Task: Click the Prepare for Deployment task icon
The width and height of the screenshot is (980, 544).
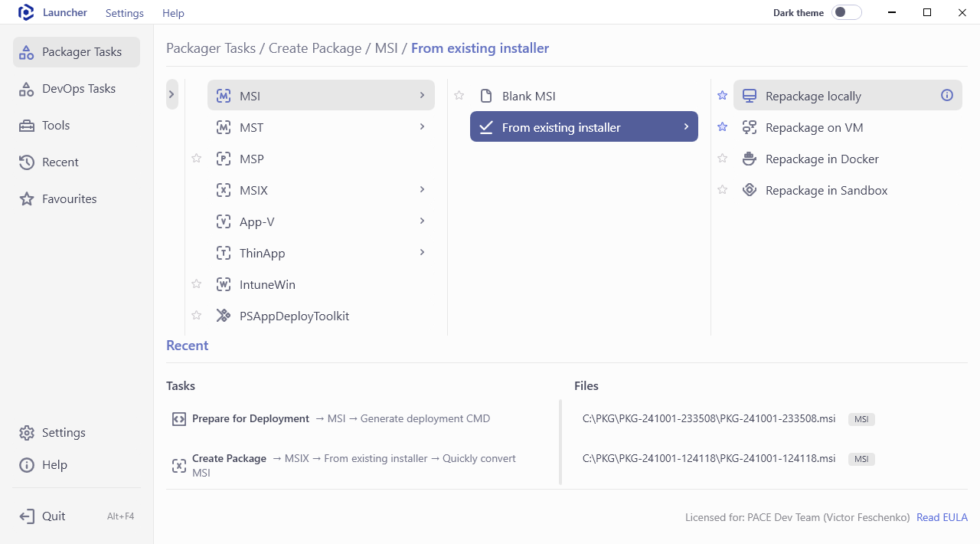Action: pos(179,419)
